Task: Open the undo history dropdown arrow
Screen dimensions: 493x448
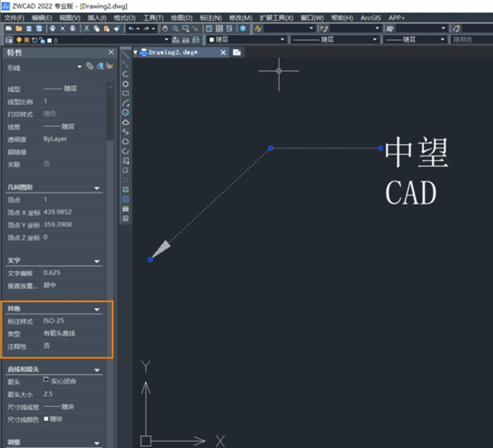Action: 138,28
